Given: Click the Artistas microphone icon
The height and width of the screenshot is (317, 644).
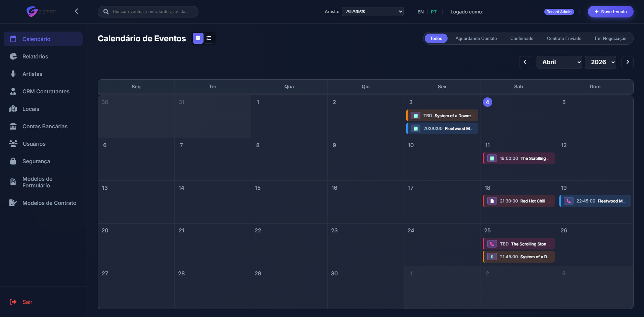Looking at the screenshot, I should 13,74.
